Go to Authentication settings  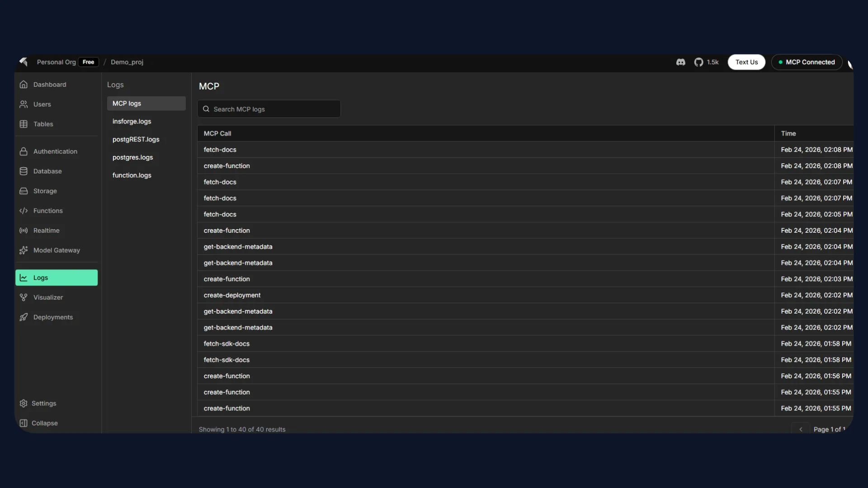pos(55,151)
